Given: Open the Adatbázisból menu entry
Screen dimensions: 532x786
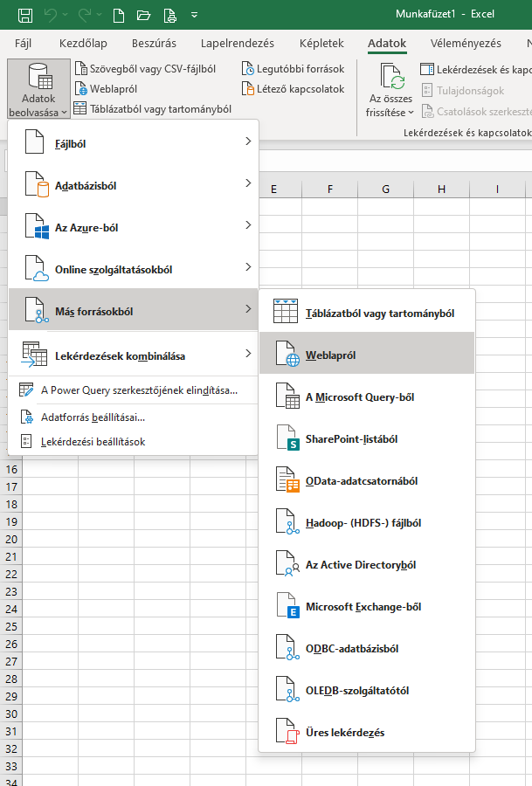Looking at the screenshot, I should pyautogui.click(x=134, y=185).
